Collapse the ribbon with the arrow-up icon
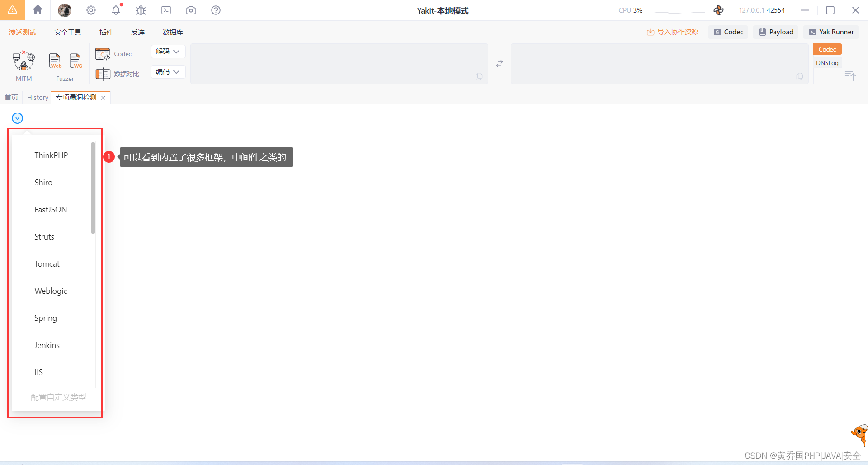The height and width of the screenshot is (465, 868). point(850,75)
